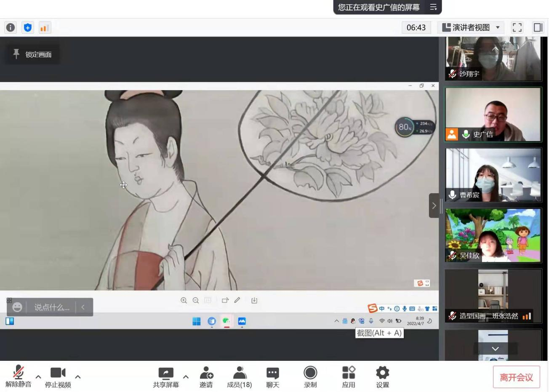The image size is (549, 392).
Task: Open the screen-viewing options menu icon
Action: point(433,7)
